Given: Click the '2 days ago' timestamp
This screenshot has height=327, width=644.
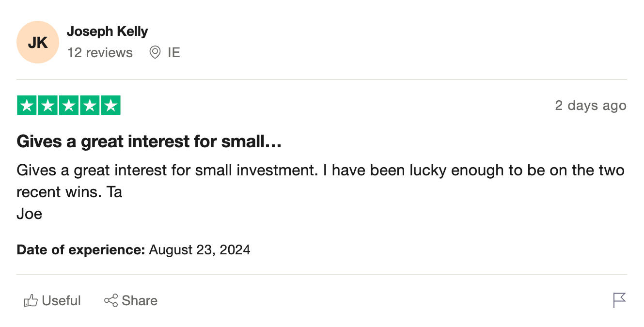Looking at the screenshot, I should tap(591, 105).
